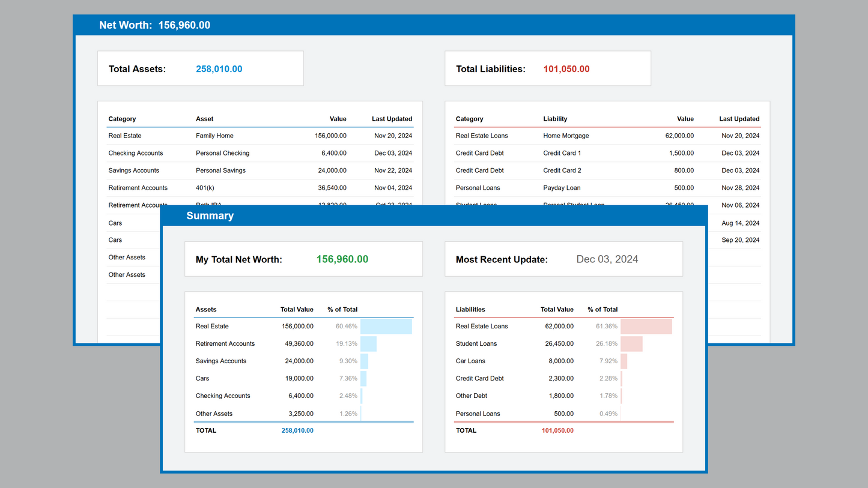Click Savings Accounts category in Net Worth window

pyautogui.click(x=133, y=170)
